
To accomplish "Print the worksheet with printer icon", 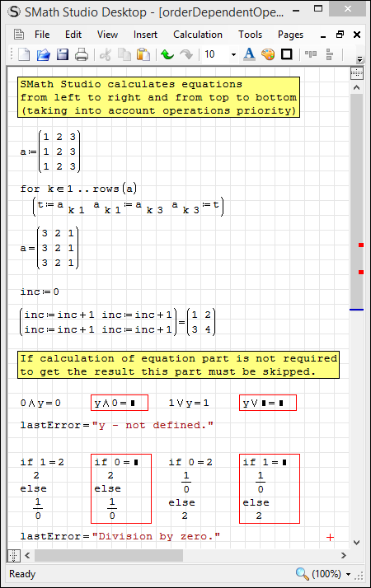I will click(82, 54).
